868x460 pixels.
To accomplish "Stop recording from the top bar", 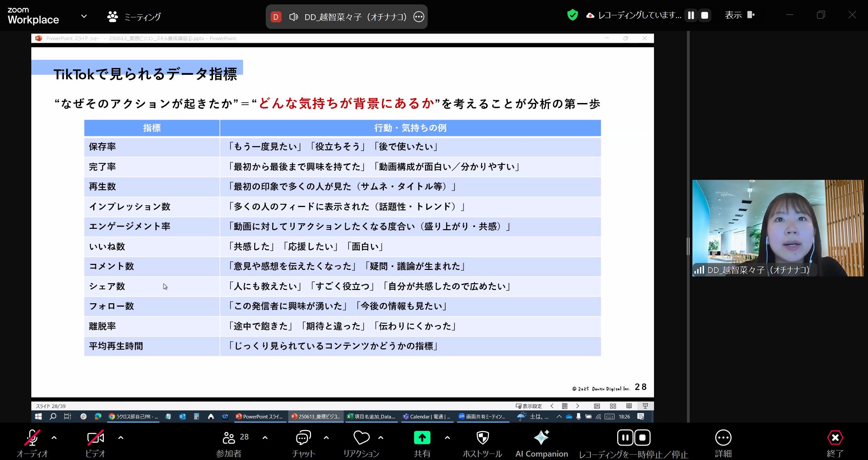I will pyautogui.click(x=705, y=15).
